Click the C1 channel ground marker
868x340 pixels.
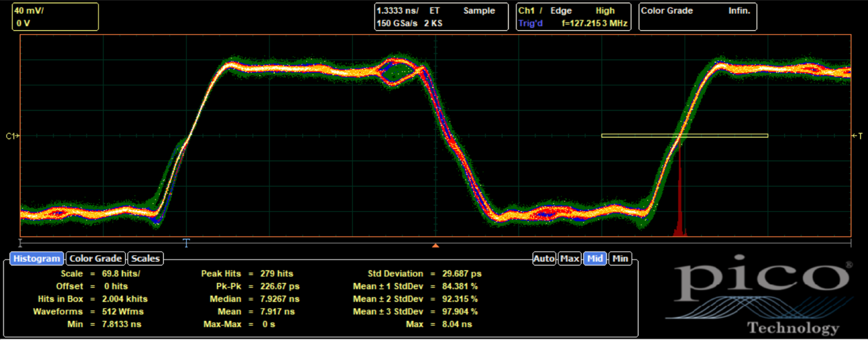point(12,136)
